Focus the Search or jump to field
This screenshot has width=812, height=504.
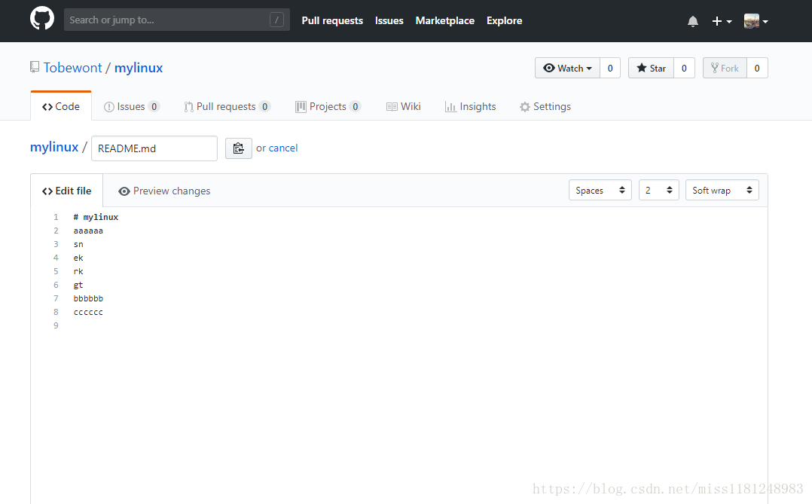tap(176, 20)
